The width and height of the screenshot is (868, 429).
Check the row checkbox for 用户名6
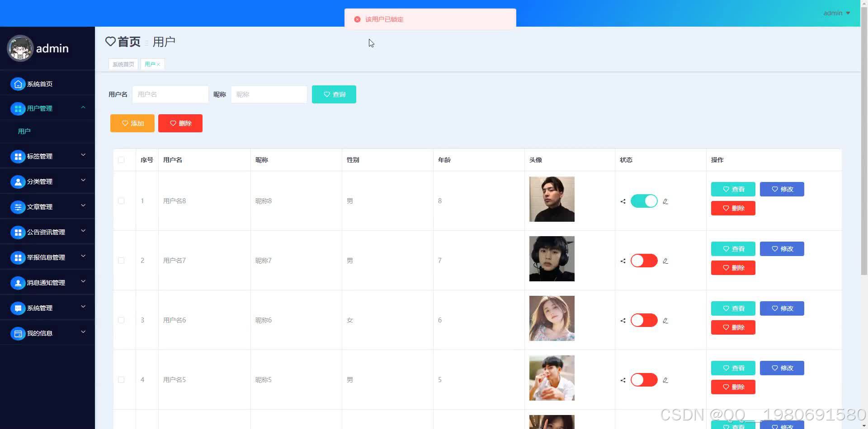click(121, 320)
